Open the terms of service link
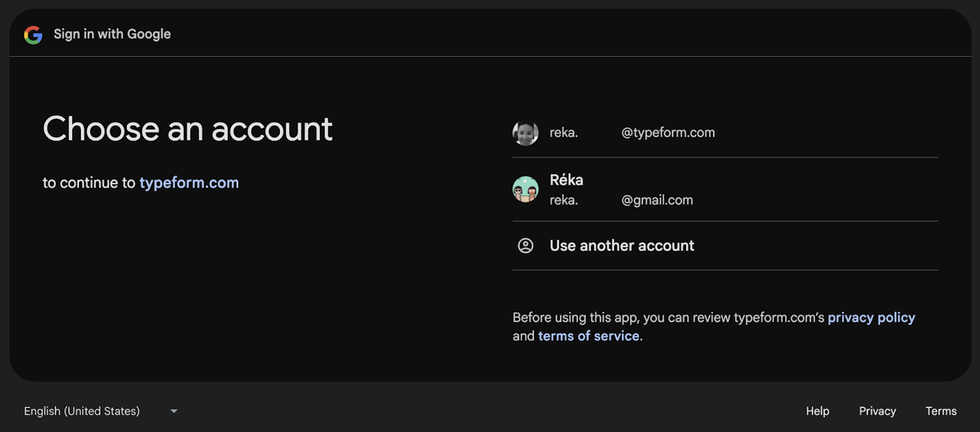980x432 pixels. pyautogui.click(x=589, y=336)
